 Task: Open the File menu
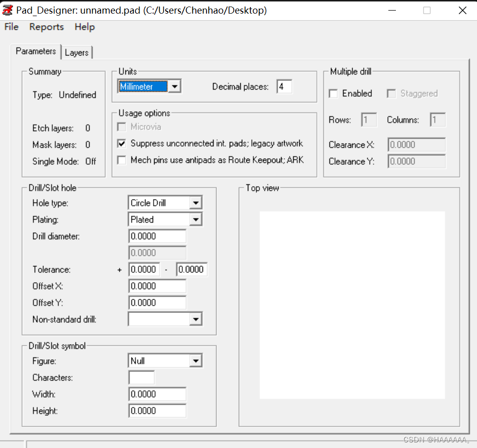point(11,27)
